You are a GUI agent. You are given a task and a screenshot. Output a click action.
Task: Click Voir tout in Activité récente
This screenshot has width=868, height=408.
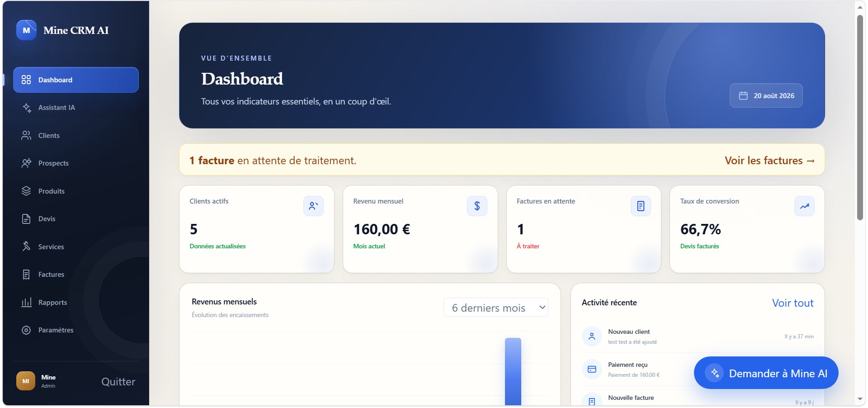793,303
